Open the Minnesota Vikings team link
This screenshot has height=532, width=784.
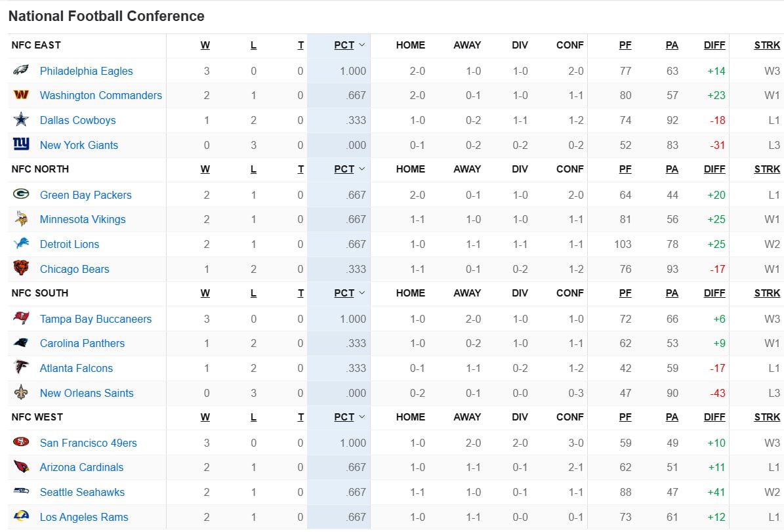click(83, 219)
